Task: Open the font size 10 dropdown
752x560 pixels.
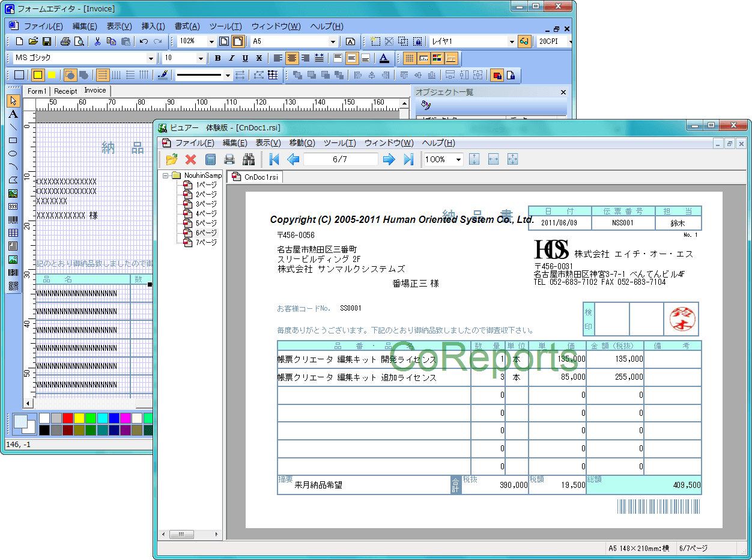Action: pyautogui.click(x=201, y=58)
